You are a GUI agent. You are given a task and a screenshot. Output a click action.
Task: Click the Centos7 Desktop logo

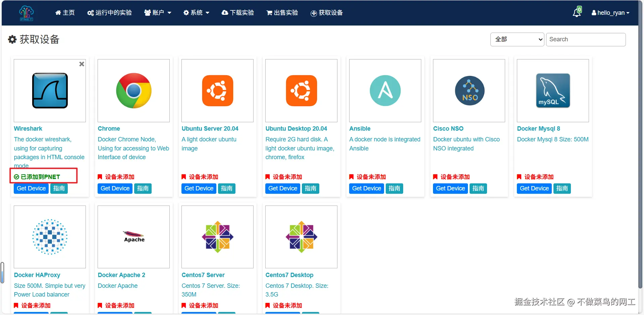click(x=302, y=237)
